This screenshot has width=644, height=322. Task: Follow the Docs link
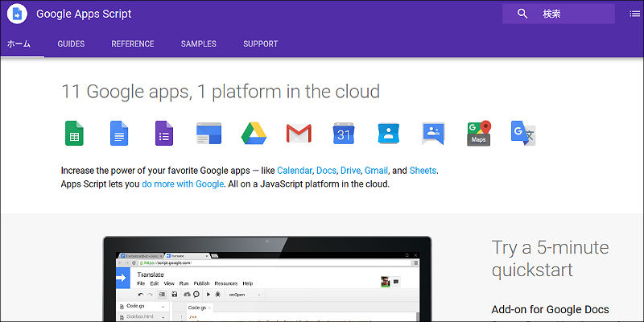pyautogui.click(x=327, y=171)
